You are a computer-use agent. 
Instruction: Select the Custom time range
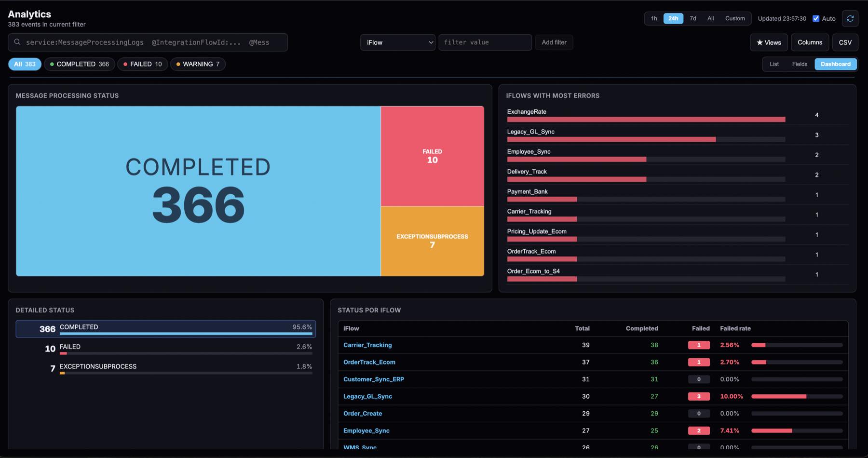735,18
